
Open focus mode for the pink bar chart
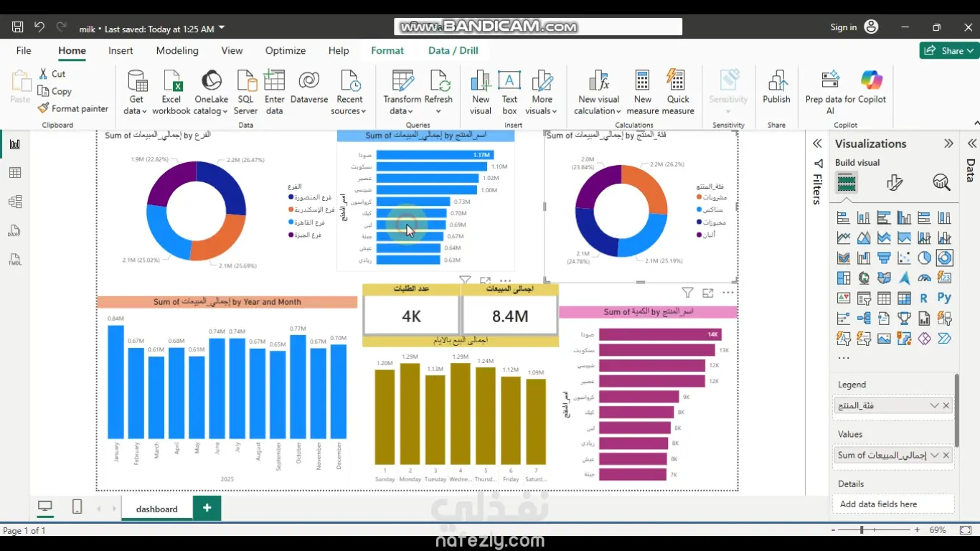[x=708, y=293]
